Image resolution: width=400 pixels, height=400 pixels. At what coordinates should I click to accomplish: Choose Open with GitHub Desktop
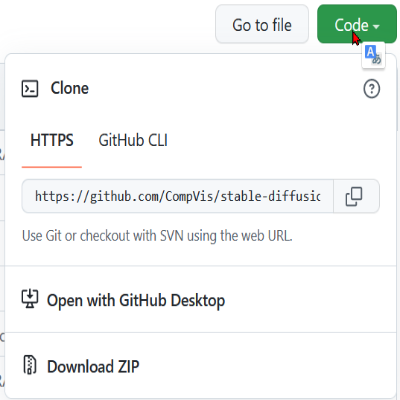tap(136, 300)
